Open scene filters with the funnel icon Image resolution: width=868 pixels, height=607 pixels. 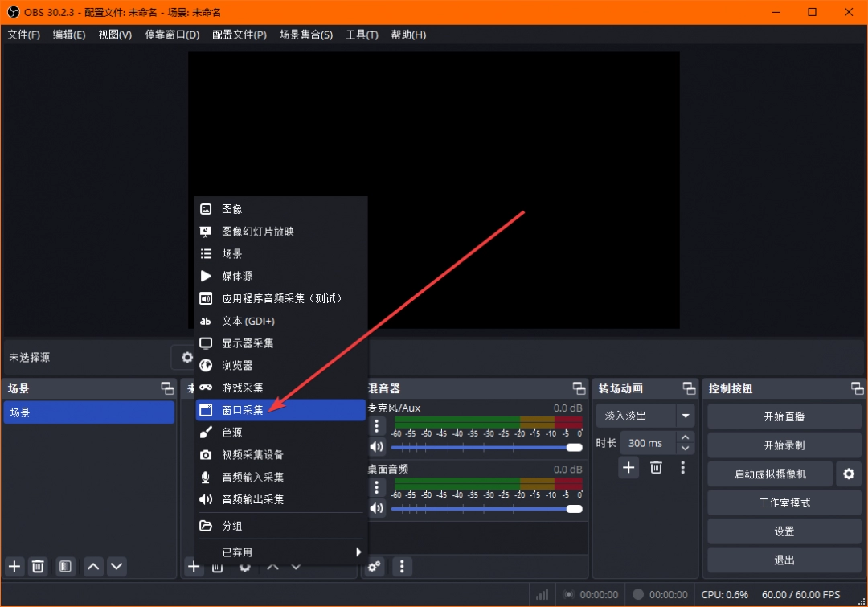[65, 566]
